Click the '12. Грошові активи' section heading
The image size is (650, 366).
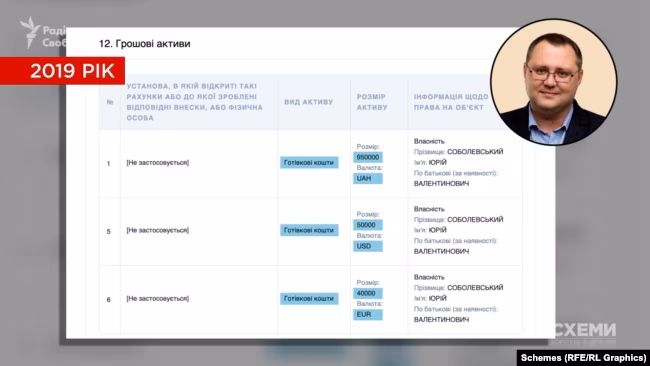pos(144,44)
